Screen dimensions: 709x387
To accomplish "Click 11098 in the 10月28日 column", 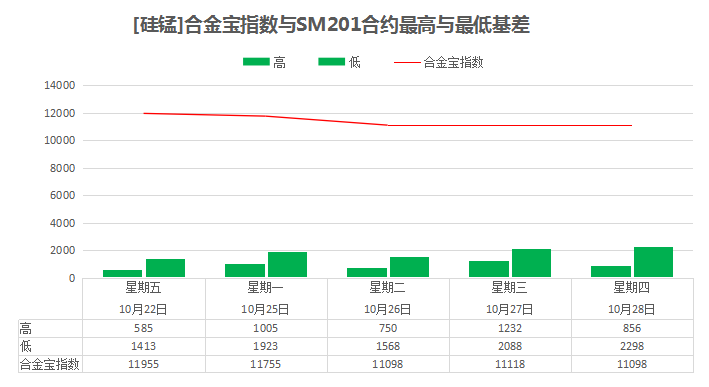I will (x=632, y=364).
